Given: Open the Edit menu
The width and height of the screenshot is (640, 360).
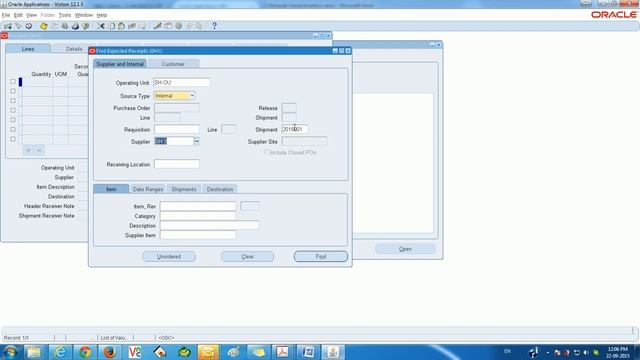Looking at the screenshot, I should 18,15.
